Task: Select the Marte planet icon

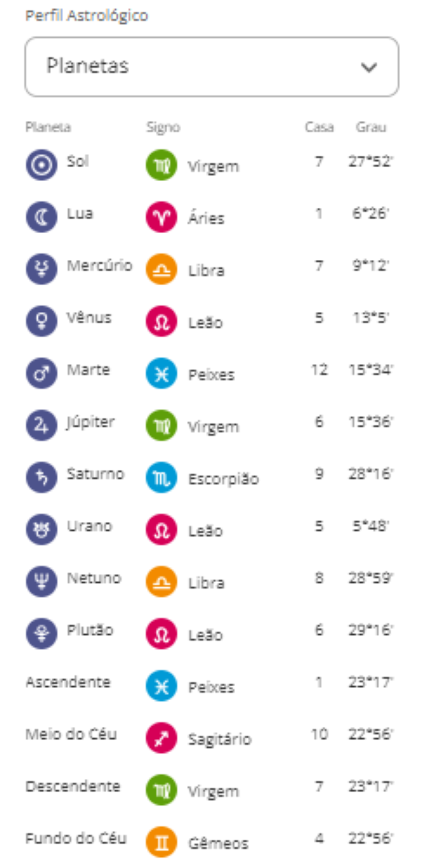Action: click(42, 373)
